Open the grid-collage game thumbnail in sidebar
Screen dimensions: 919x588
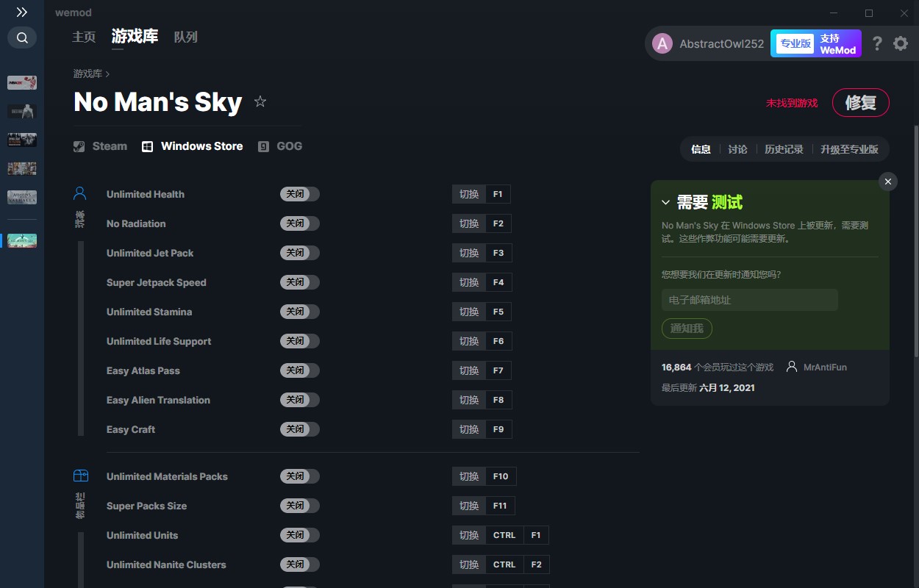click(x=22, y=168)
